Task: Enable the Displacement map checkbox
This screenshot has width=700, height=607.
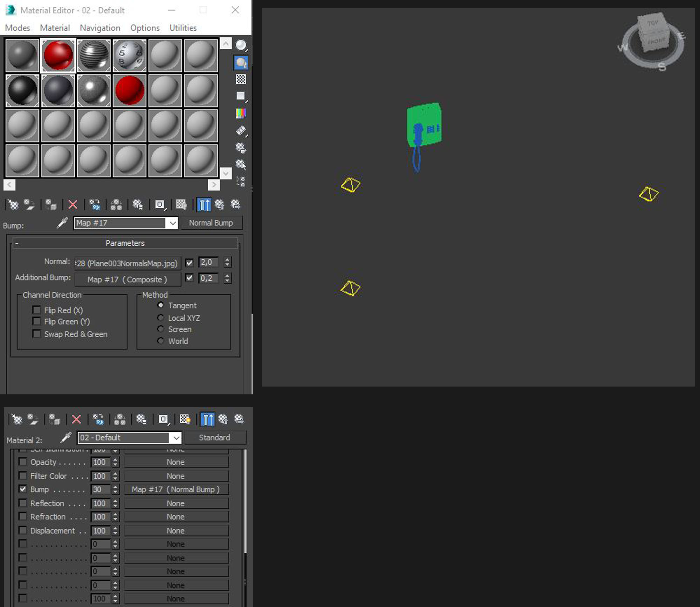Action: pyautogui.click(x=23, y=530)
